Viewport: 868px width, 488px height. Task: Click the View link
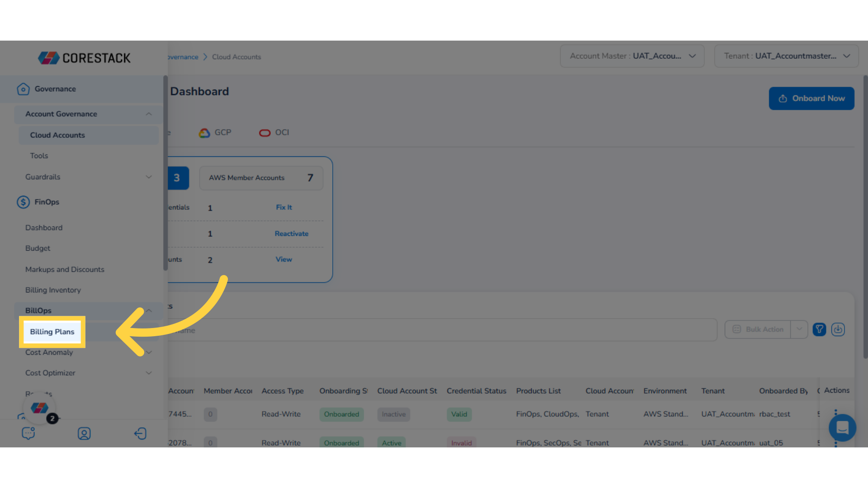[284, 259]
